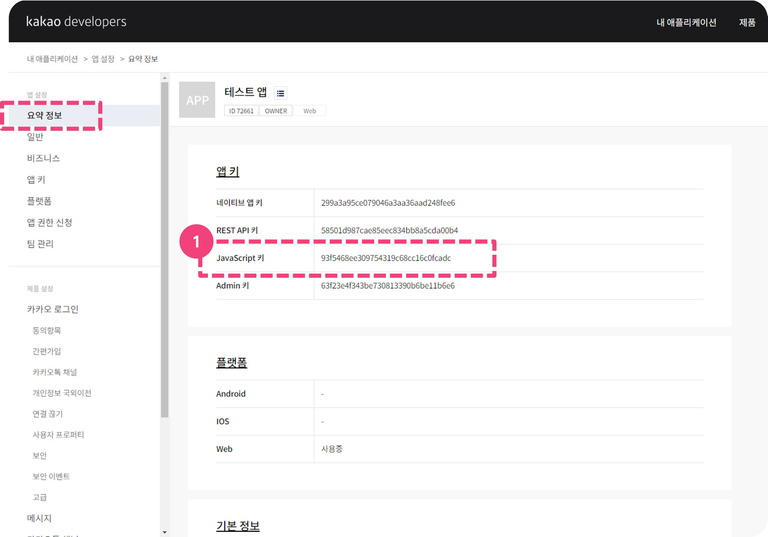The height and width of the screenshot is (537, 768).
Task: Click the gray APP thumbnail
Action: pos(197,100)
